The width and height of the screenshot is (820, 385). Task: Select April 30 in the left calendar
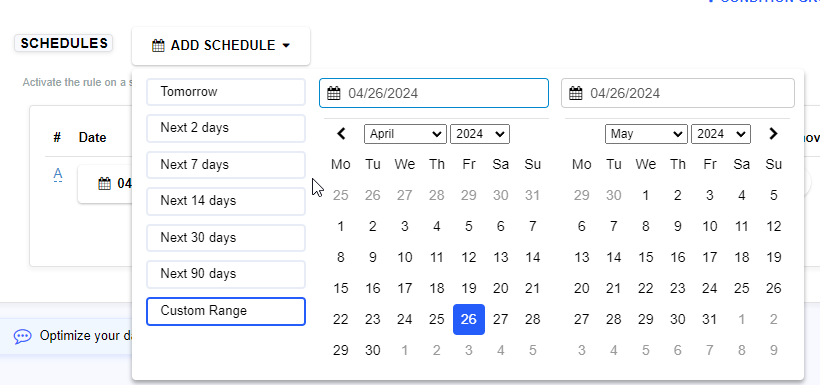click(x=373, y=350)
